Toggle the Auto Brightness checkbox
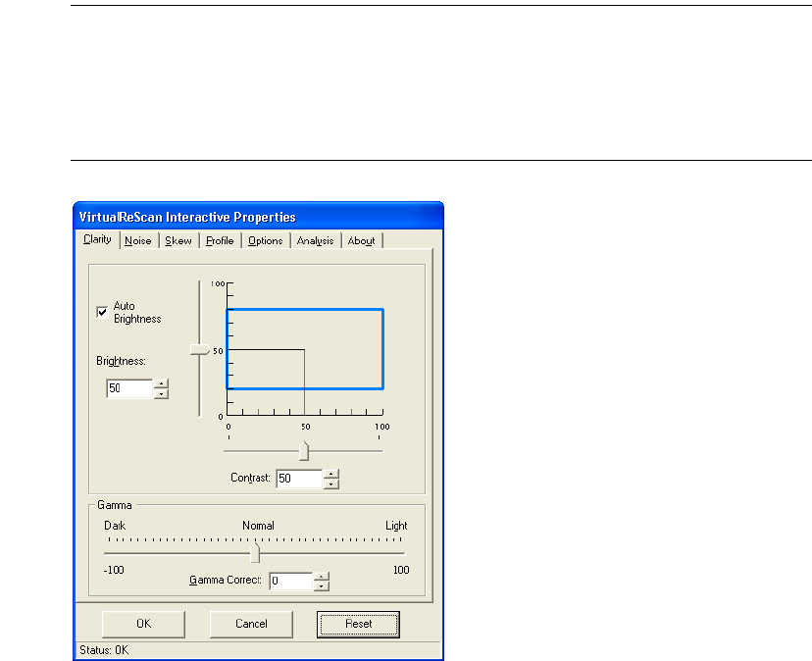This screenshot has height=661, width=812. pos(103,312)
